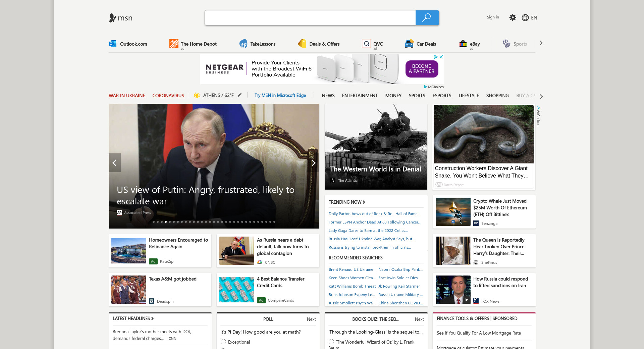Open the Crypto Whale Ethereum article
This screenshot has width=644, height=349.
500,208
